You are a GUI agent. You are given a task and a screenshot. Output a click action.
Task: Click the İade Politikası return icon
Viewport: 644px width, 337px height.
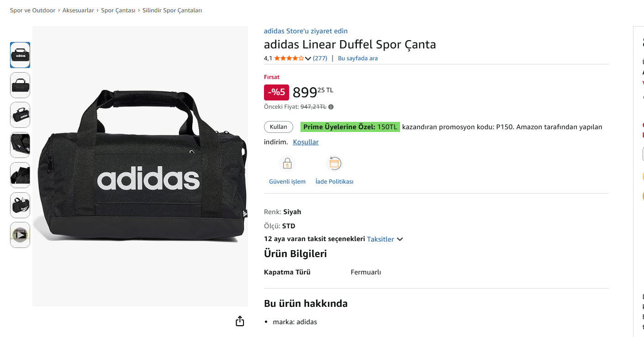tap(334, 163)
